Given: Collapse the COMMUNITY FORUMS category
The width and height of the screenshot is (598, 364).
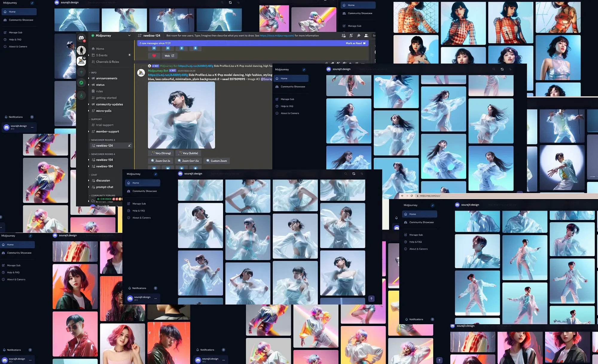Looking at the screenshot, I should [102, 195].
